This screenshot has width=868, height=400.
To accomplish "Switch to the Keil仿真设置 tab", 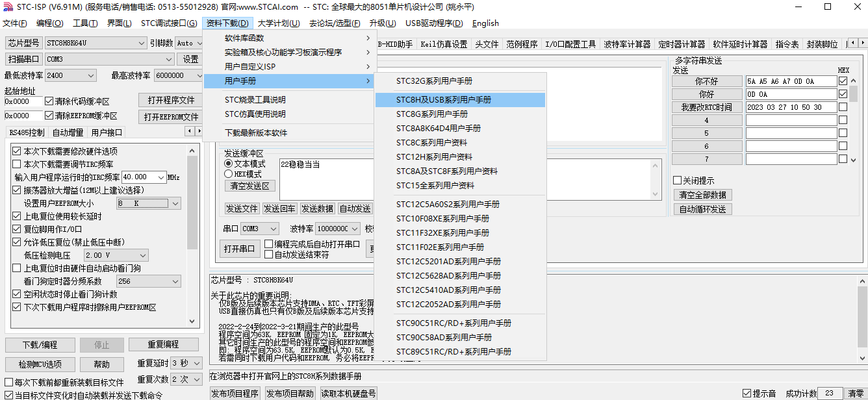I will point(444,44).
